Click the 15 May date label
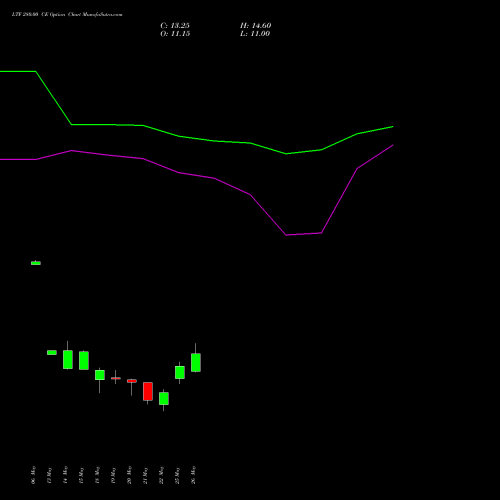Image resolution: width=500 pixels, height=500 pixels. pyautogui.click(x=81, y=475)
